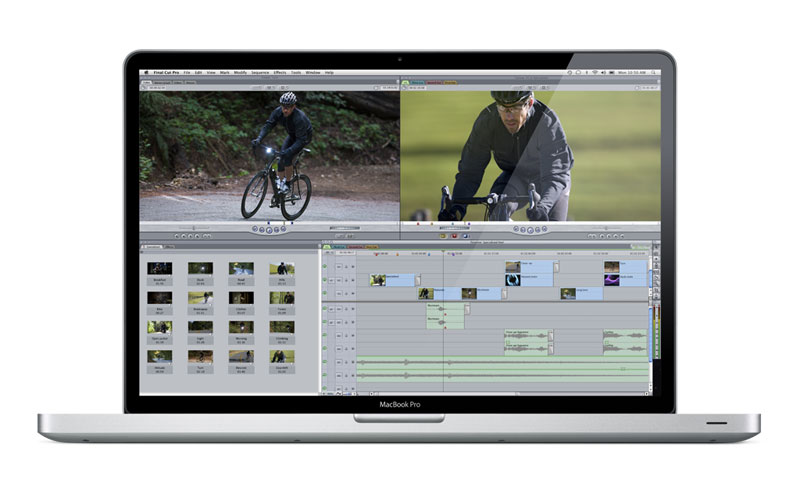Click the playhead marker in timeline ruler
The image size is (800, 487).
pyautogui.click(x=444, y=252)
